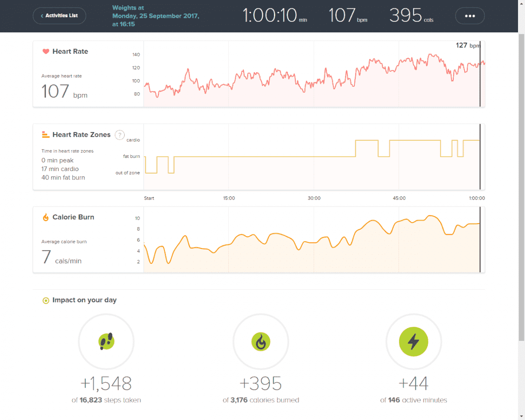Click the heart icon beside Heart Rate
Image resolution: width=525 pixels, height=420 pixels.
point(45,52)
